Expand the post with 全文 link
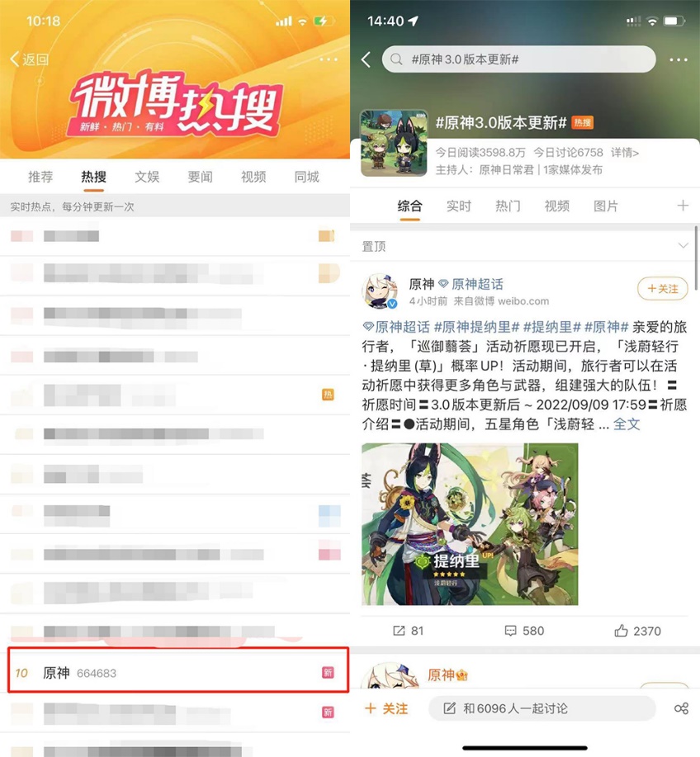Screen dimensions: 700x757 [627, 424]
